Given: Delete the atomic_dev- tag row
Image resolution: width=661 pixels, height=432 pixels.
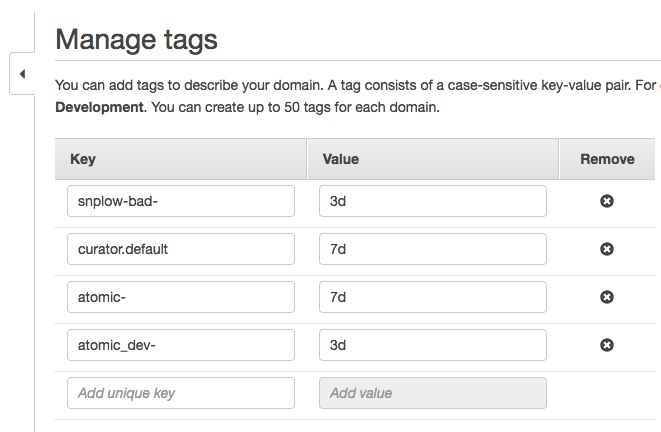Looking at the screenshot, I should [x=606, y=345].
